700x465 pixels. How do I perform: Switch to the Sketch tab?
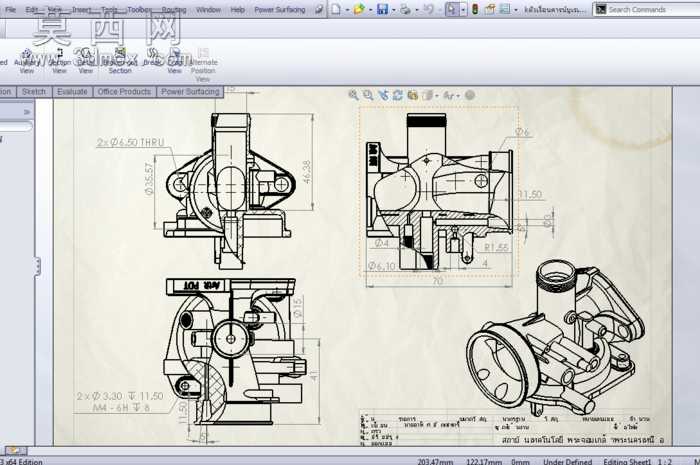[34, 91]
